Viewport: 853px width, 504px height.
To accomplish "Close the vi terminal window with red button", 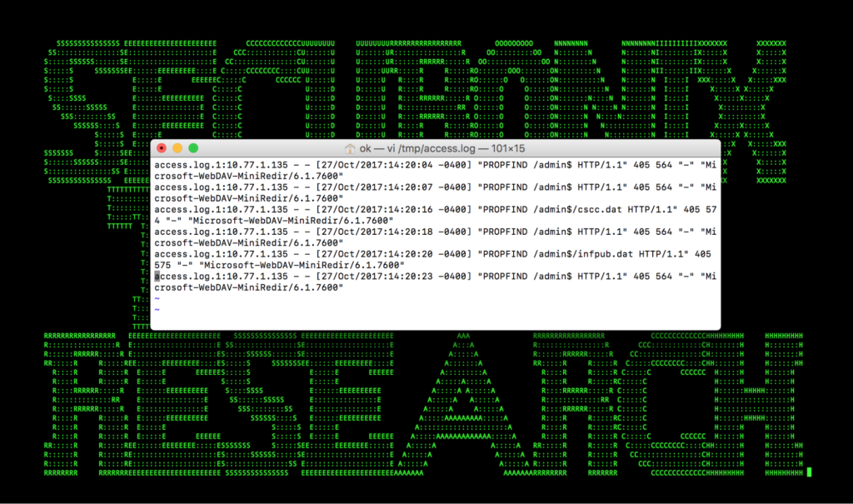I will click(162, 148).
